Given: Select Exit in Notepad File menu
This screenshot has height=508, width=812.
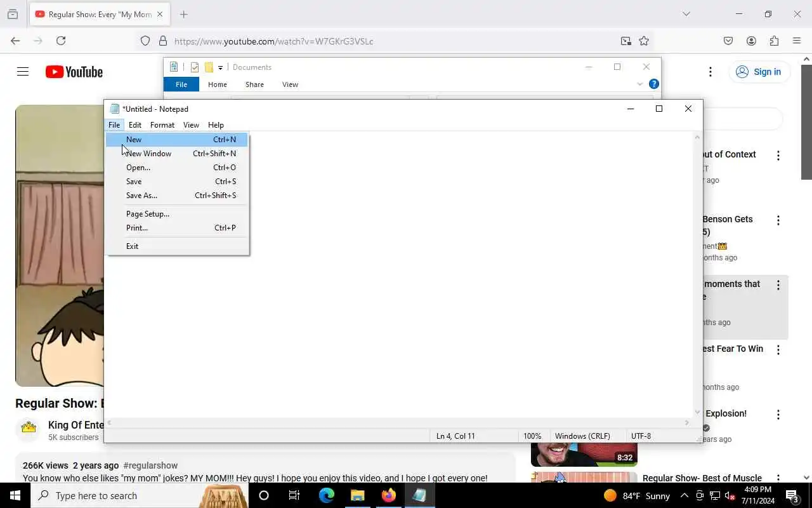Looking at the screenshot, I should point(177,246).
